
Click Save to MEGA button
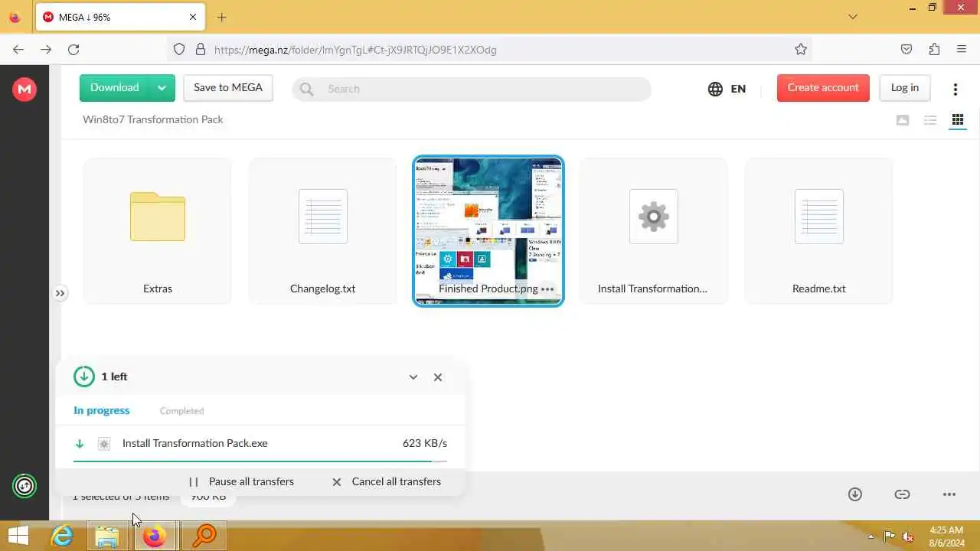coord(228,87)
